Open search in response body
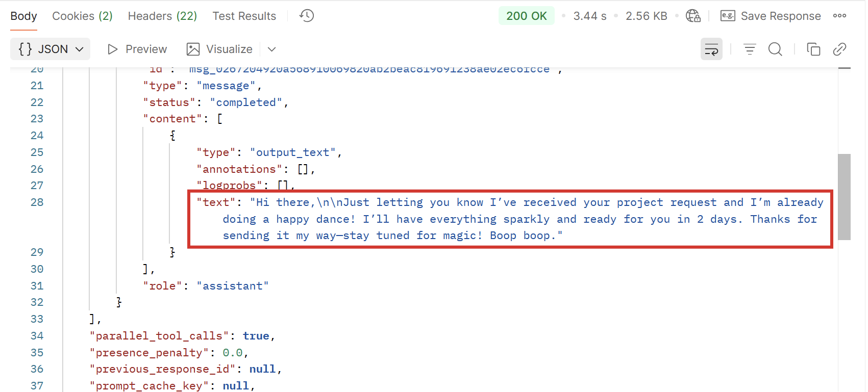The height and width of the screenshot is (392, 868). tap(775, 49)
